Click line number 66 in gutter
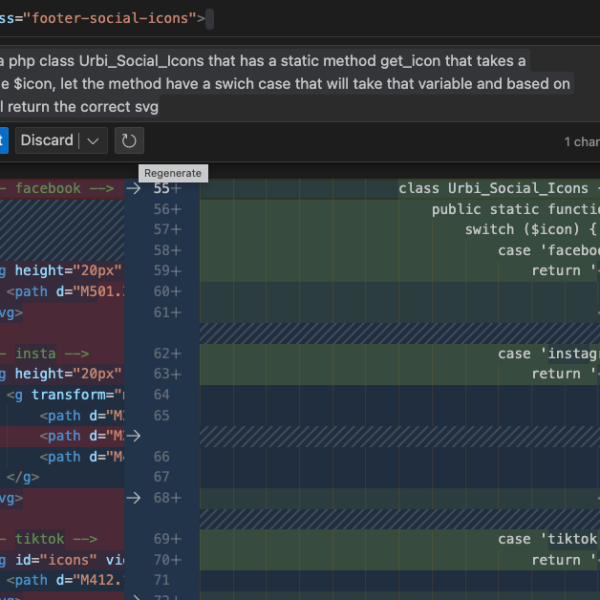 pos(161,457)
